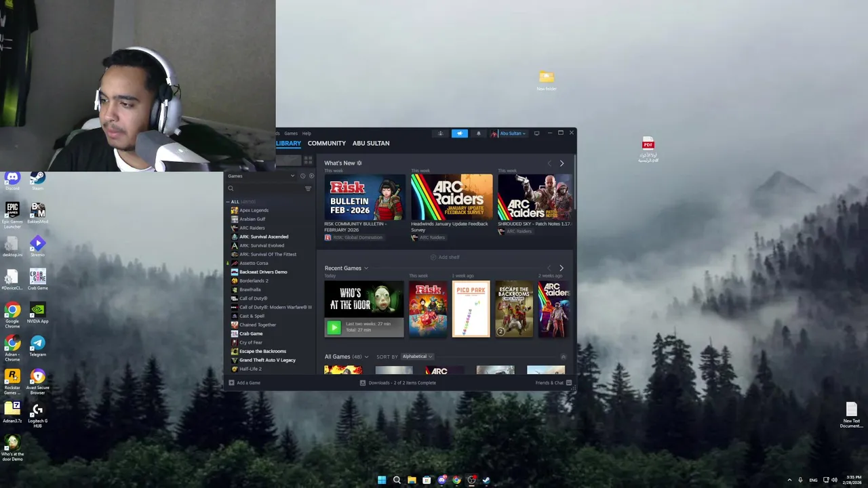Select the PDF file on desktop
This screenshot has height=488, width=868.
click(648, 149)
